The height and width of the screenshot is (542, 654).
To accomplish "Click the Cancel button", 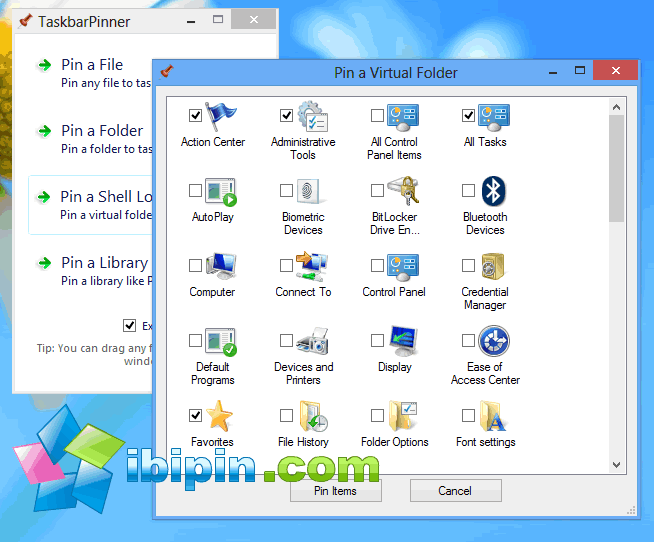I will point(455,491).
